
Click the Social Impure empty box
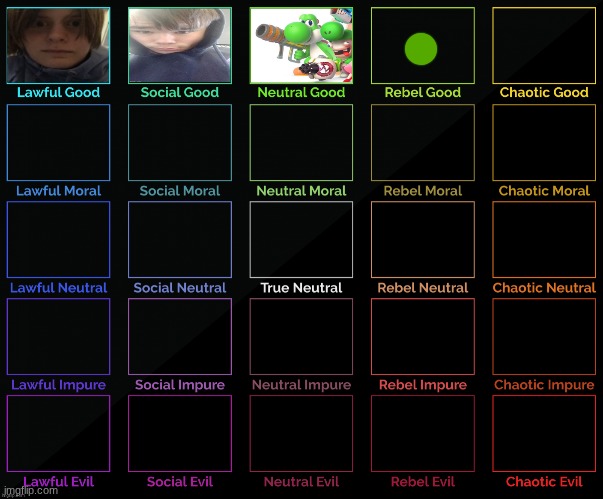[180, 336]
